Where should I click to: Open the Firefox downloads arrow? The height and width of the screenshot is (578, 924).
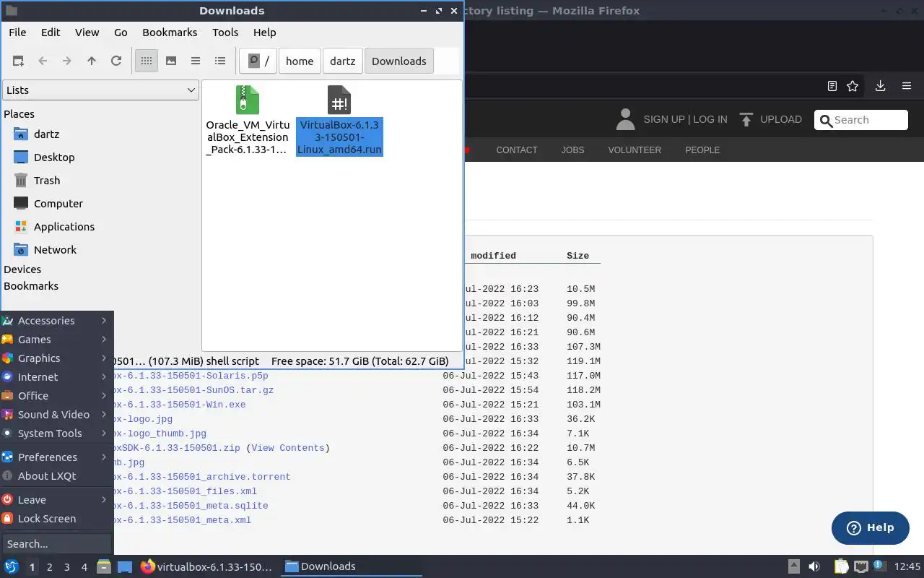(880, 86)
